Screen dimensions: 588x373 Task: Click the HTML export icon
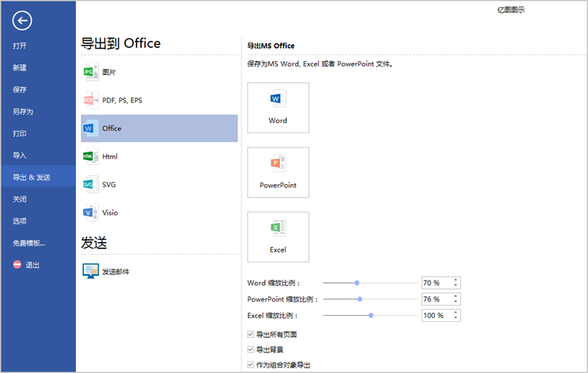coord(90,156)
